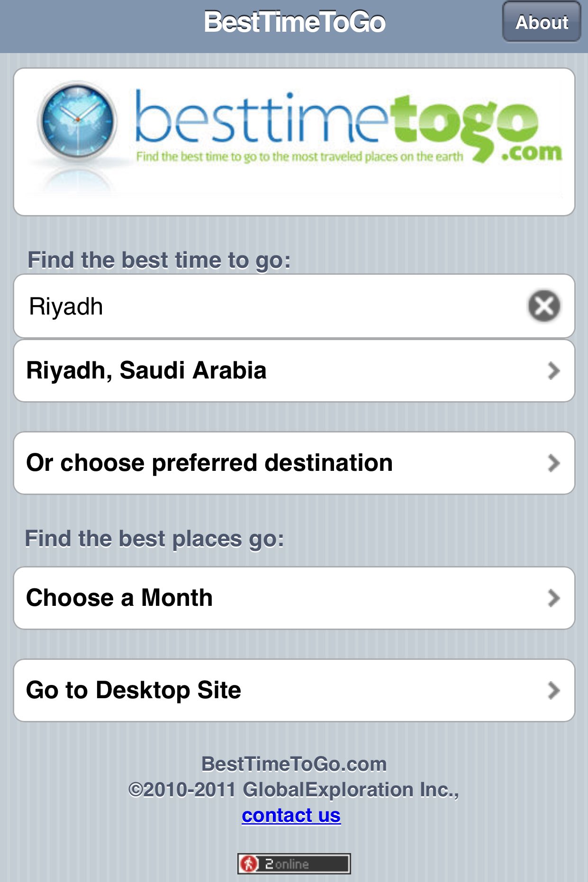Select the Riyadh, Saudi Arabia result
Viewport: 588px width, 882px height.
[146, 370]
